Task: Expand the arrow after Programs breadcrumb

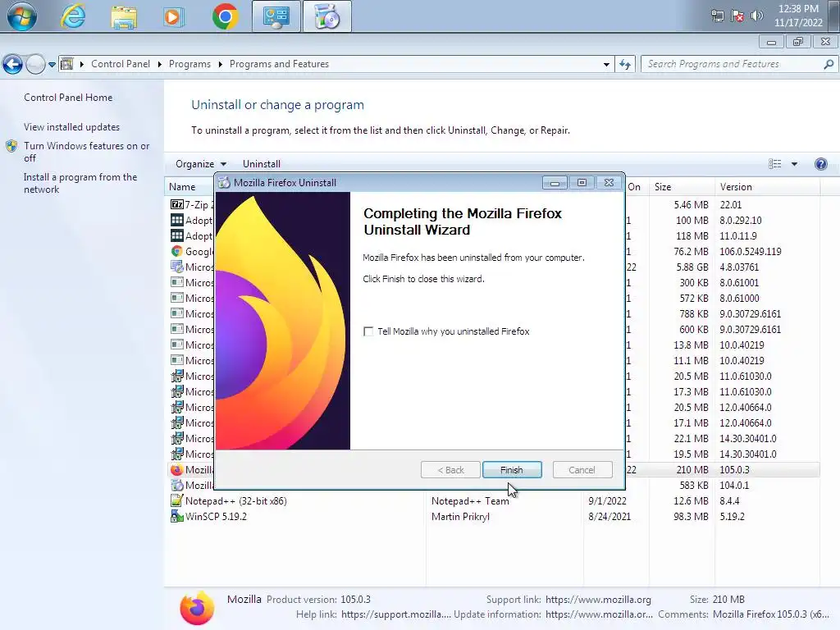Action: coord(220,64)
